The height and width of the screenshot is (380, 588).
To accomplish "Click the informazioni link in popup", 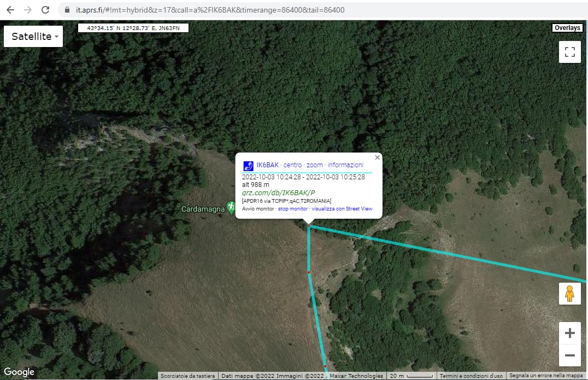I will click(345, 165).
